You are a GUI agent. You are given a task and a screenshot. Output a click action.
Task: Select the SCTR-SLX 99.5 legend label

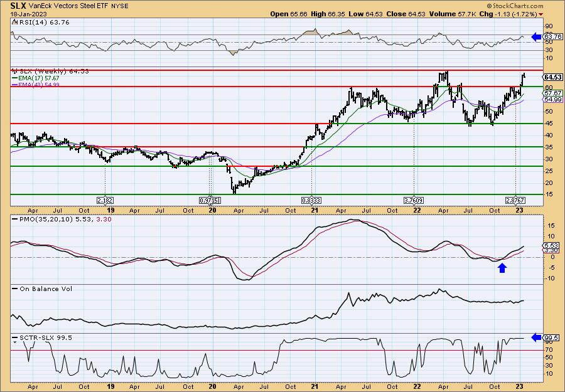(x=42, y=337)
